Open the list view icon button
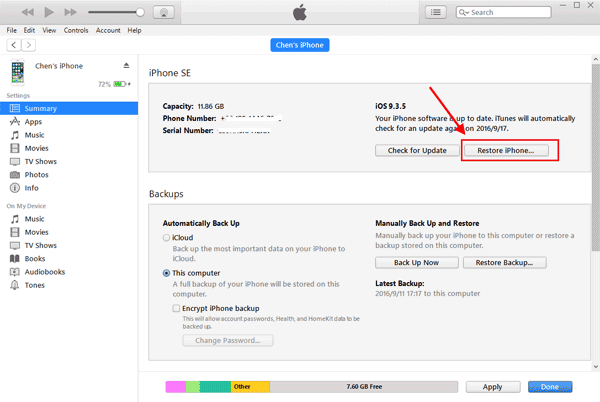This screenshot has height=402, width=600. (x=435, y=12)
